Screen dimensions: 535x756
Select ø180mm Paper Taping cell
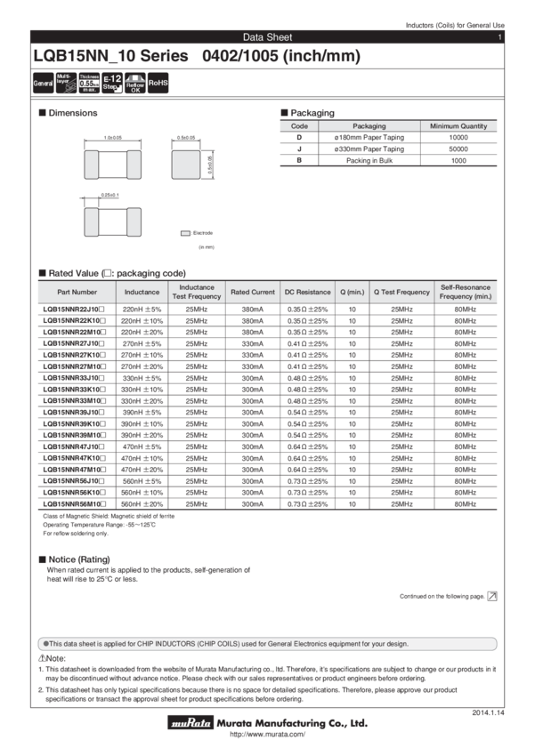coord(369,137)
